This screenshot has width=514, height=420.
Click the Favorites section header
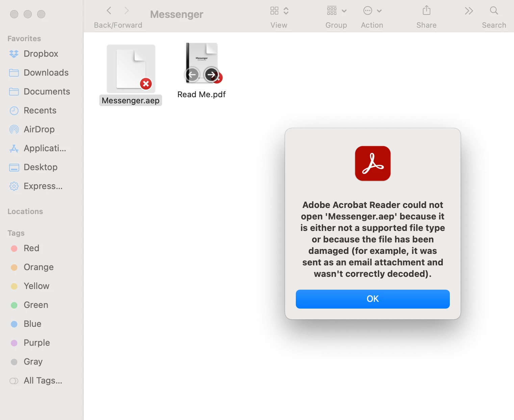coord(24,38)
